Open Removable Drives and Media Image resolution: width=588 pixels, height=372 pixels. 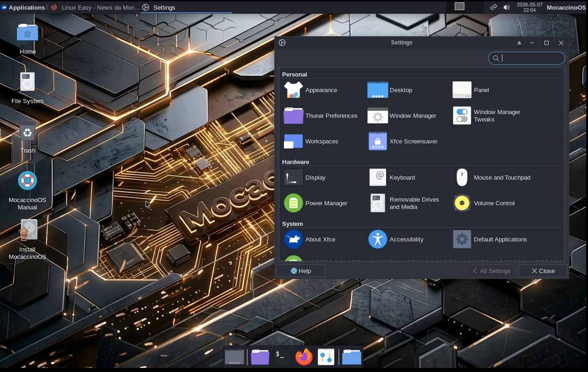(404, 203)
